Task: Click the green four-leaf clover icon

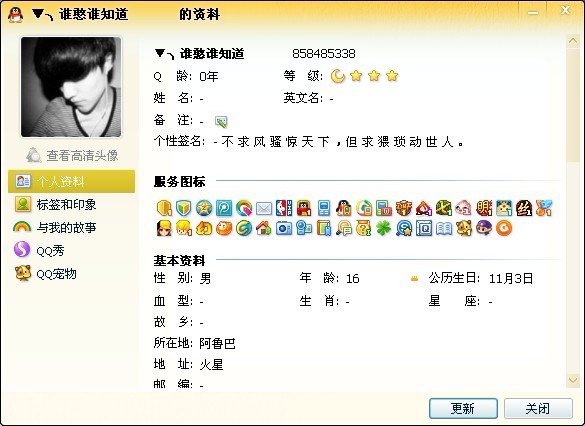Action: (383, 228)
